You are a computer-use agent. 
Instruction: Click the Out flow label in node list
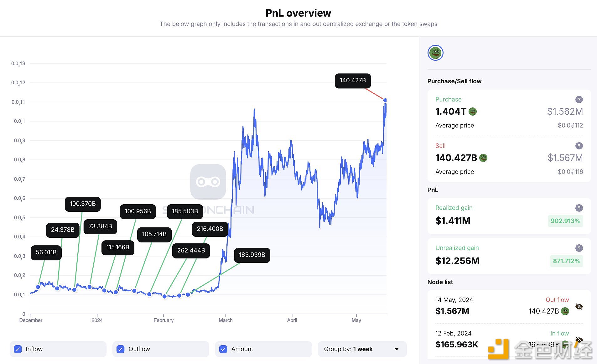557,300
